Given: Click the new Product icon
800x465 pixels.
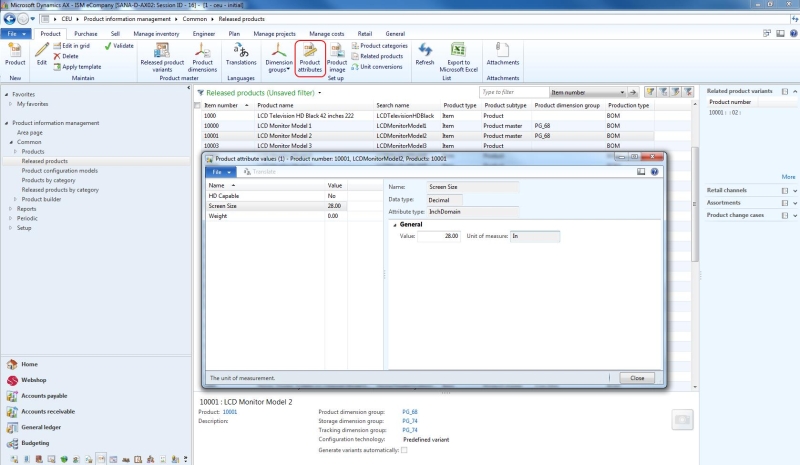Looking at the screenshot, I should pyautogui.click(x=15, y=54).
